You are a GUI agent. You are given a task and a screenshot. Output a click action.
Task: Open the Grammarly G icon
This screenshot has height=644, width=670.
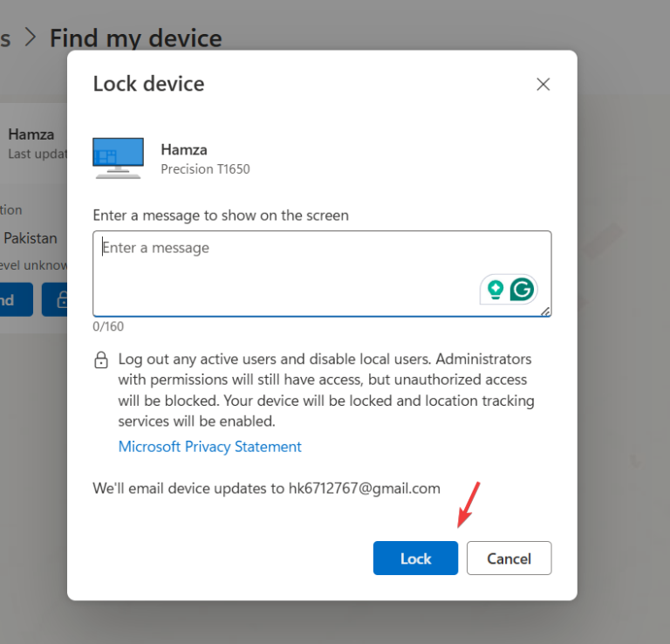(522, 290)
